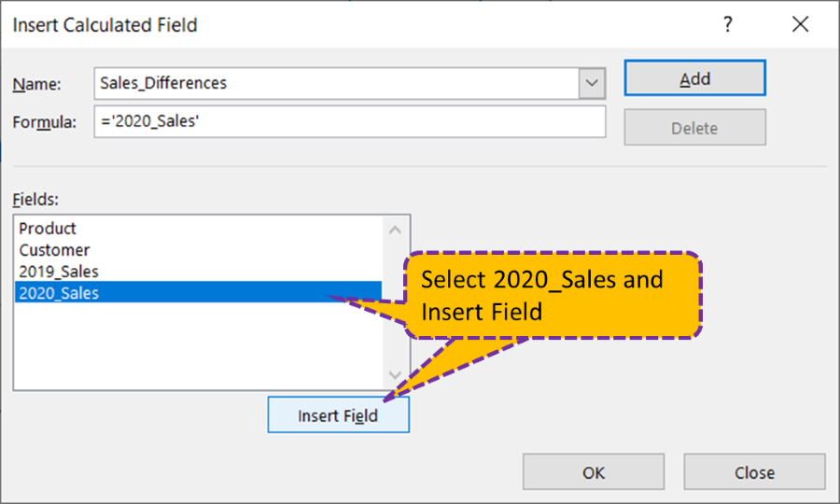Image resolution: width=840 pixels, height=504 pixels.
Task: Click the Fields list scroll-up arrow
Action: (396, 230)
